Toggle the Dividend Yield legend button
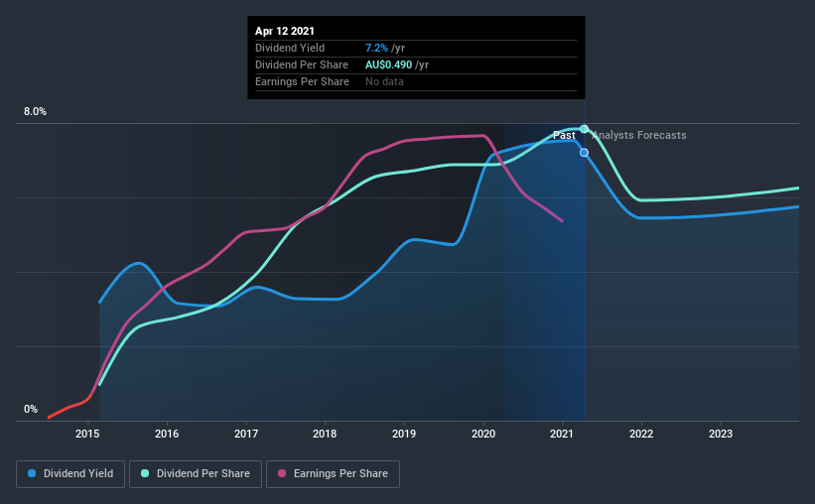This screenshot has height=504, width=815. (x=70, y=474)
